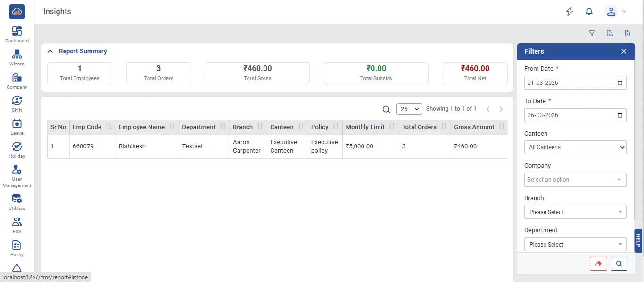
Task: Open the Holiday sidebar icon
Action: pyautogui.click(x=17, y=150)
